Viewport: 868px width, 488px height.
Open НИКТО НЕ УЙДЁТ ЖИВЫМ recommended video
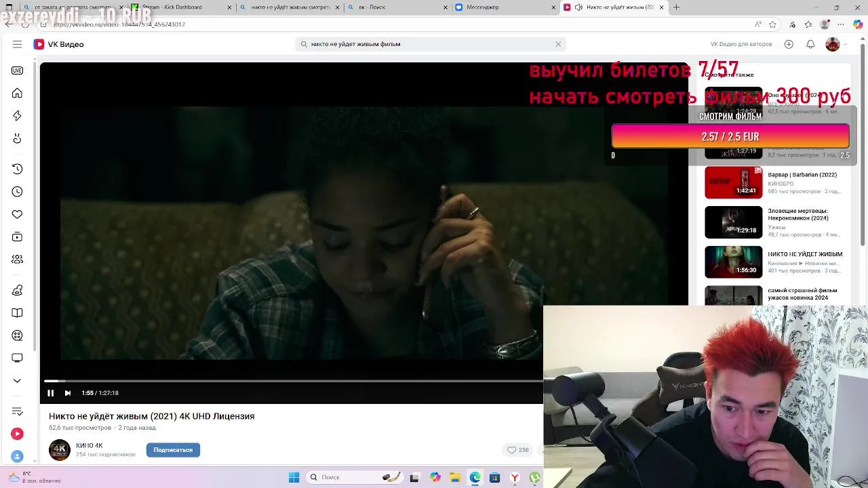(805, 254)
